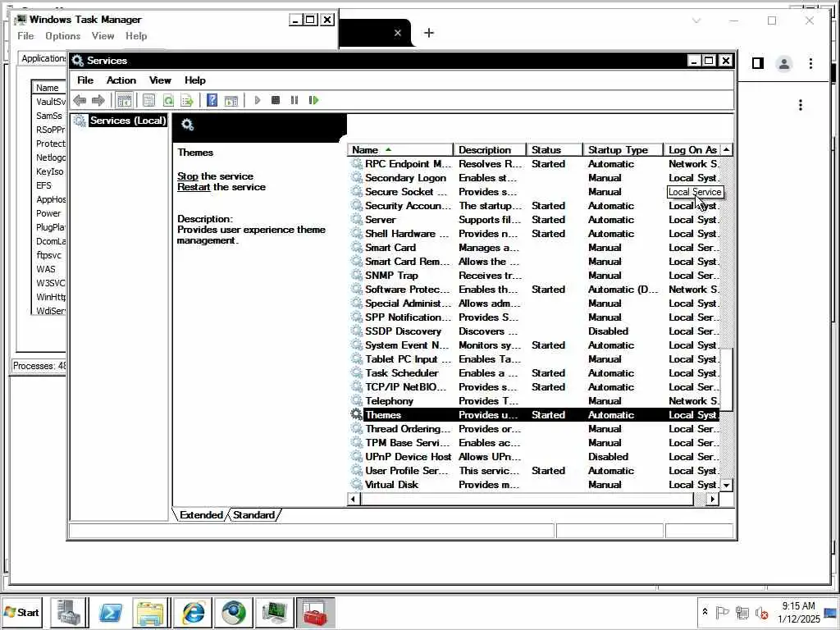Viewport: 840px width, 630px height.
Task: Click the gear icon beside User Profile Service
Action: pos(356,470)
